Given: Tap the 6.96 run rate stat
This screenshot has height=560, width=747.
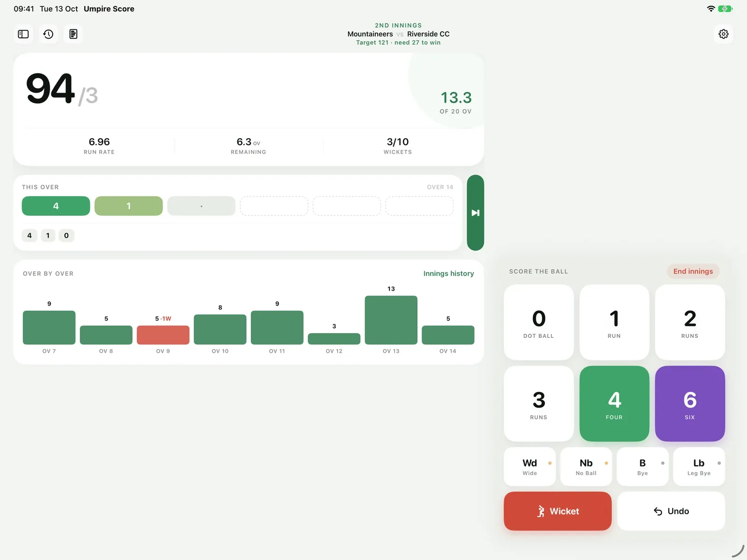Looking at the screenshot, I should tap(99, 146).
